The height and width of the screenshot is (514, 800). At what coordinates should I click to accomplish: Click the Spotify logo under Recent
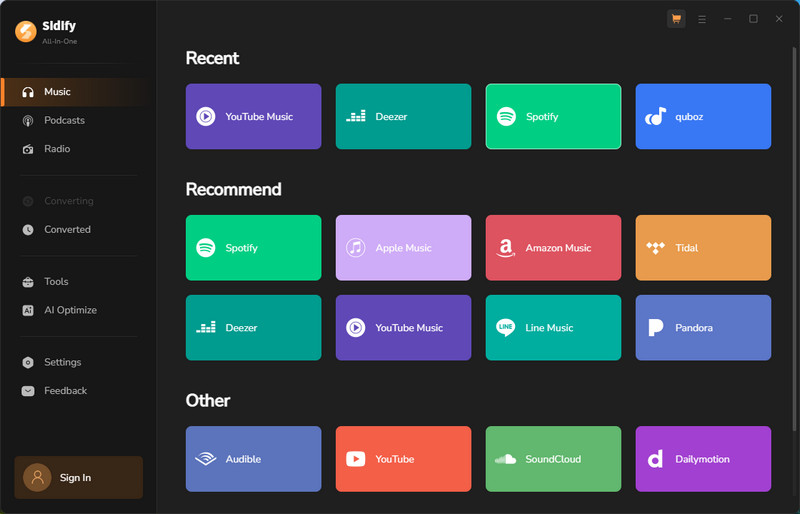click(x=506, y=116)
